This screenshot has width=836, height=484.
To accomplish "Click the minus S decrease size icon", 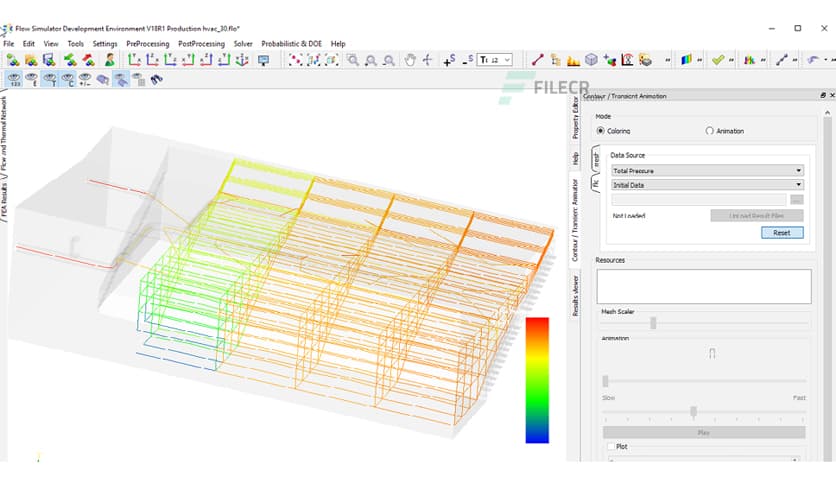I will tap(468, 60).
